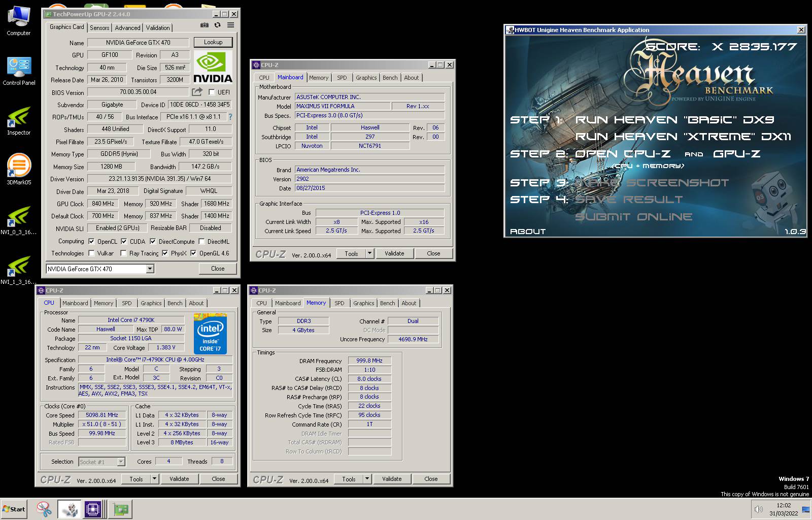Toggle the DirectCompute checkbox
812x520 pixels.
(x=152, y=241)
